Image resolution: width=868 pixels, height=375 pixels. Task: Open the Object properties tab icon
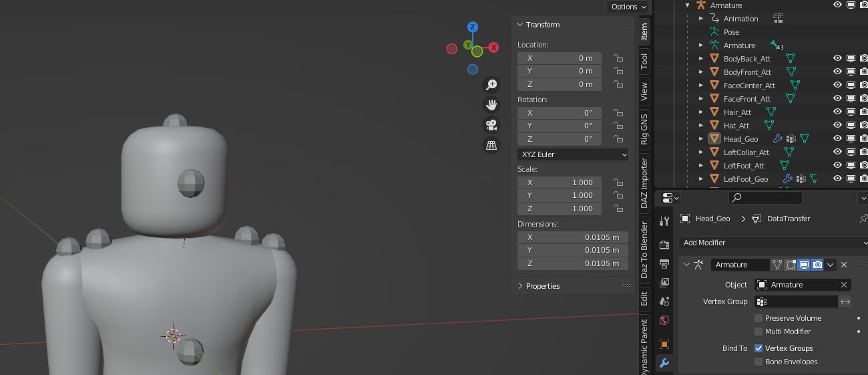(664, 344)
